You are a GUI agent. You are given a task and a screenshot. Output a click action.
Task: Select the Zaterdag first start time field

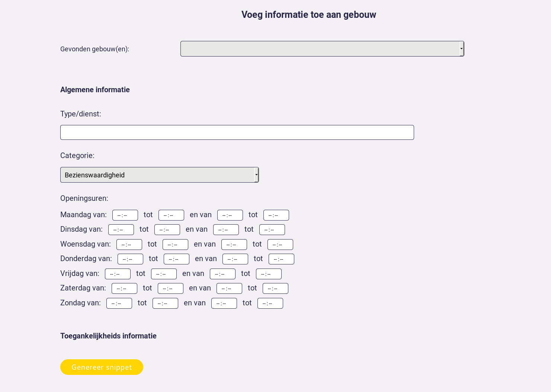(124, 288)
